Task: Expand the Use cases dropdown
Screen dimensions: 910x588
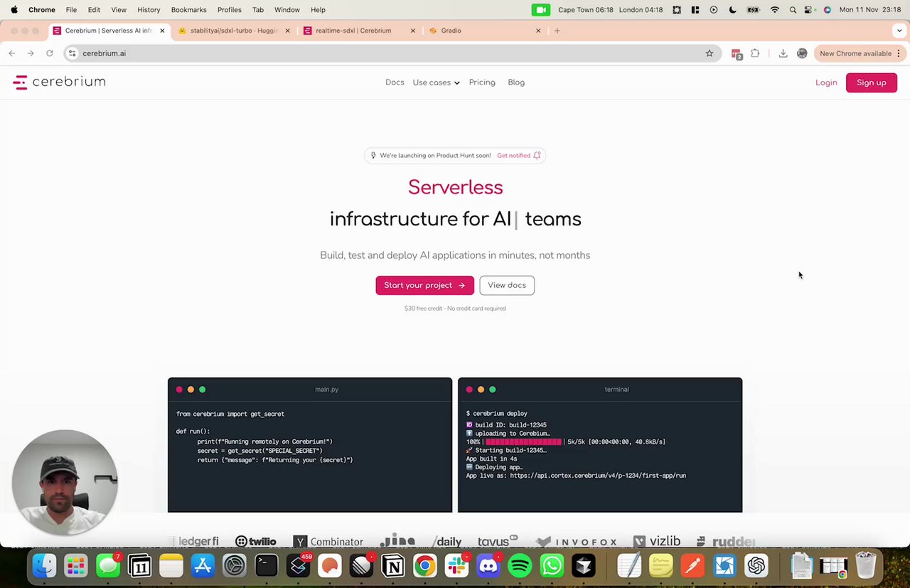Action: [x=436, y=82]
